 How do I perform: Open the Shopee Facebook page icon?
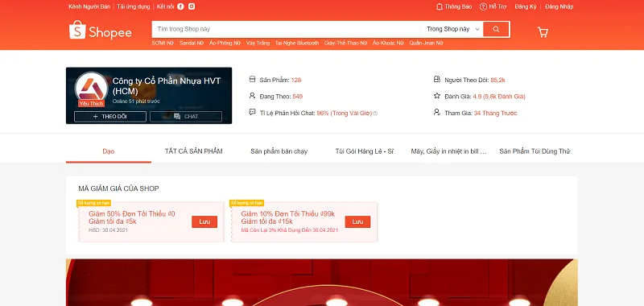(x=180, y=6)
